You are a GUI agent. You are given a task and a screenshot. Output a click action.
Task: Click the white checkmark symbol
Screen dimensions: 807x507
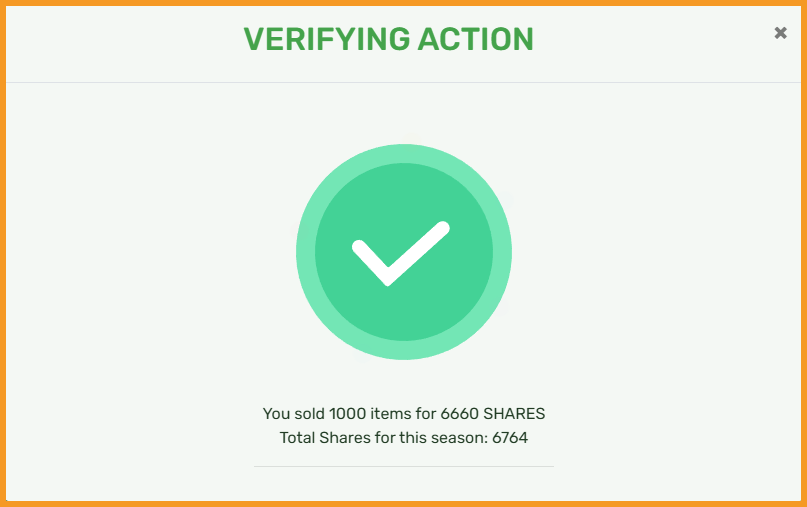pos(401,253)
